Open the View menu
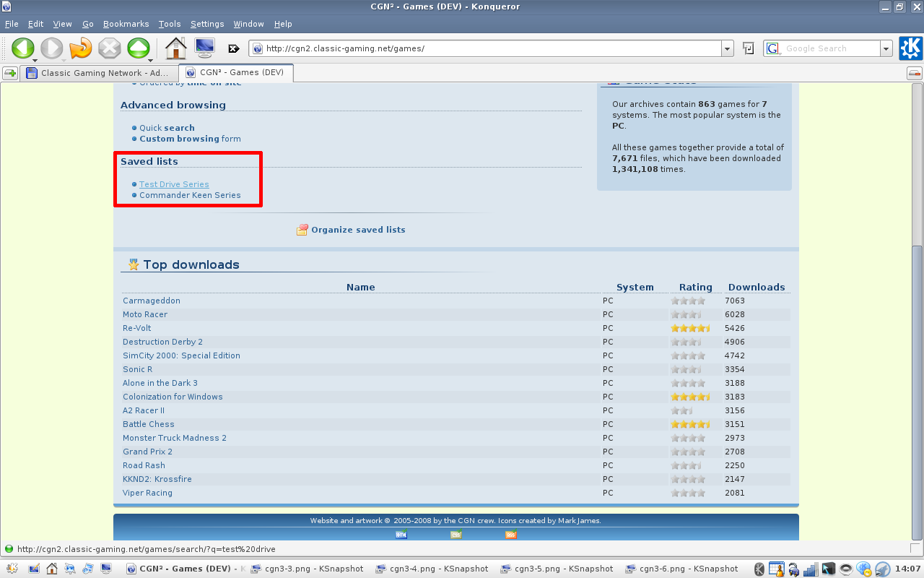 [63, 24]
